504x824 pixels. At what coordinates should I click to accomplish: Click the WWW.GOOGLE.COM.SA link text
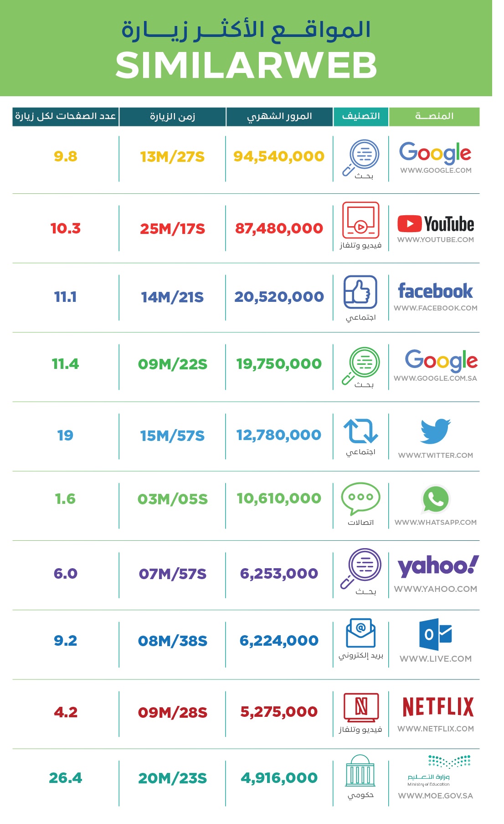[435, 378]
